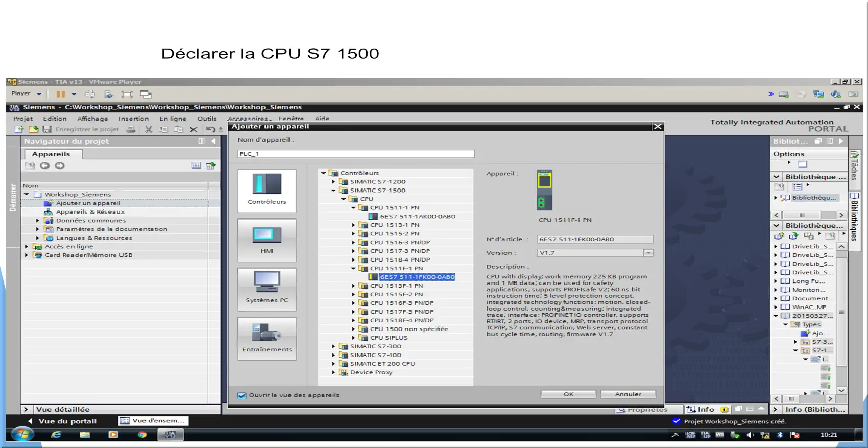
Task: Click VMware unity mode icon
Action: pyautogui.click(x=146, y=94)
